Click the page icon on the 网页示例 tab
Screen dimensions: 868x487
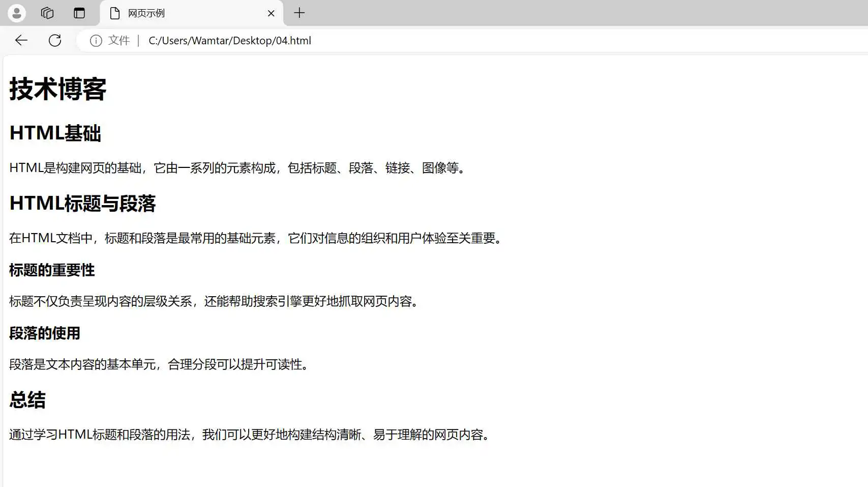click(114, 13)
